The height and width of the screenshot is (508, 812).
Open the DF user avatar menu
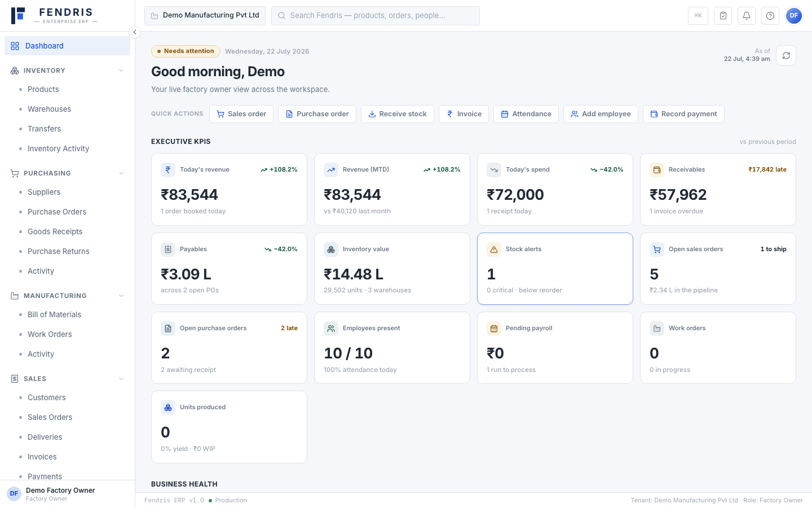794,16
